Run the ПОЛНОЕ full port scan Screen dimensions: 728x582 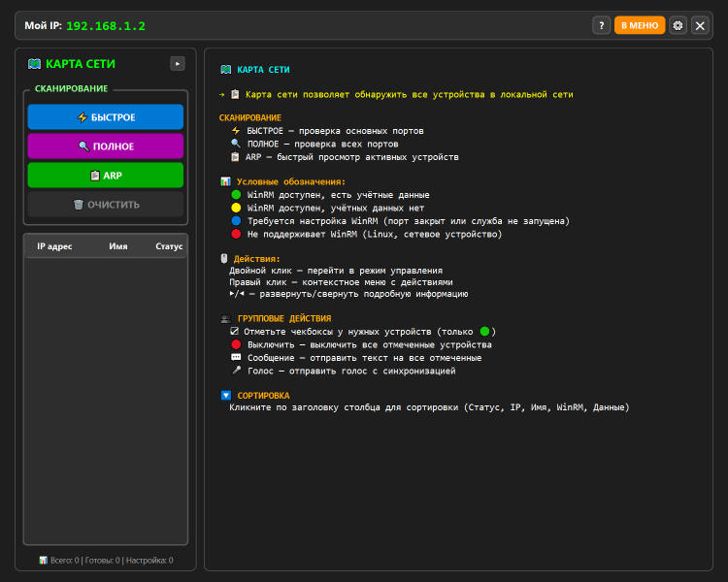105,146
